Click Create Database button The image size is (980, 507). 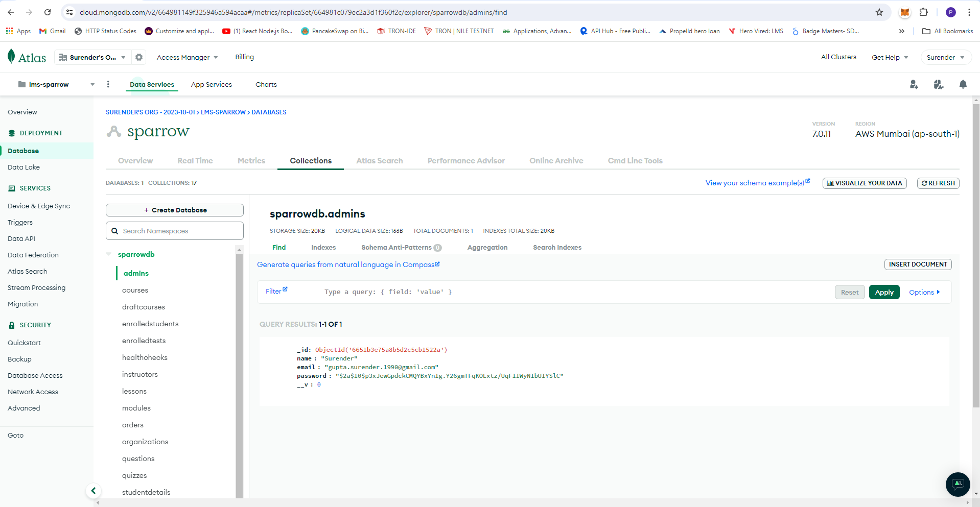175,210
